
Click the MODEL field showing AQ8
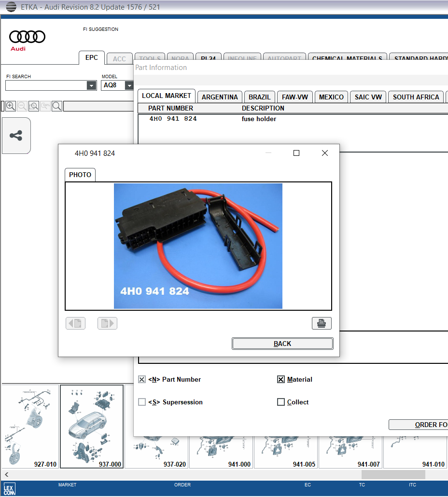click(x=113, y=85)
